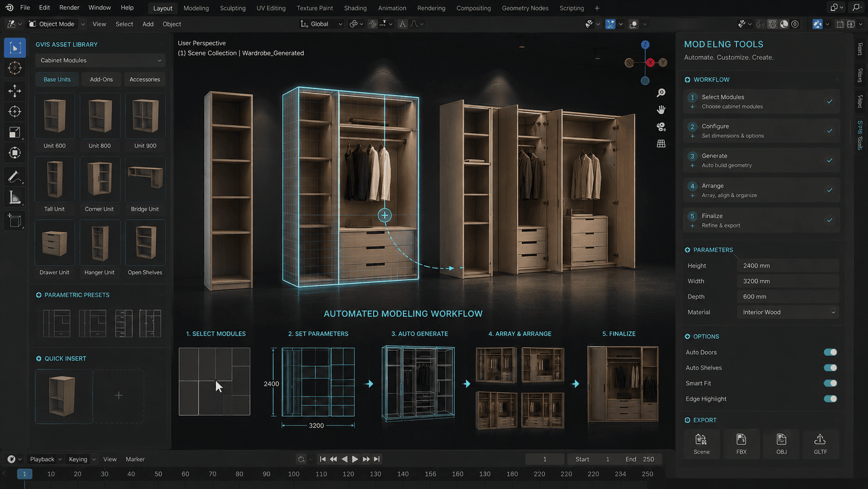Select the Rotate tool in left toolbar
The width and height of the screenshot is (868, 489).
point(15,112)
